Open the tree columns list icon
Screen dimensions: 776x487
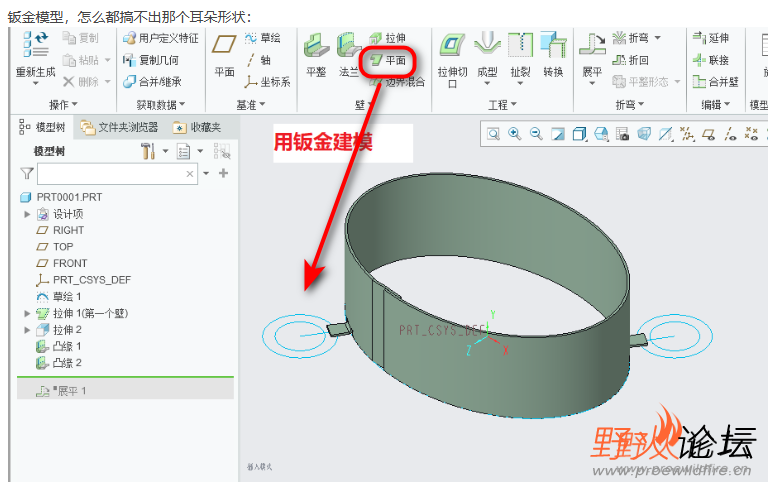coord(184,151)
